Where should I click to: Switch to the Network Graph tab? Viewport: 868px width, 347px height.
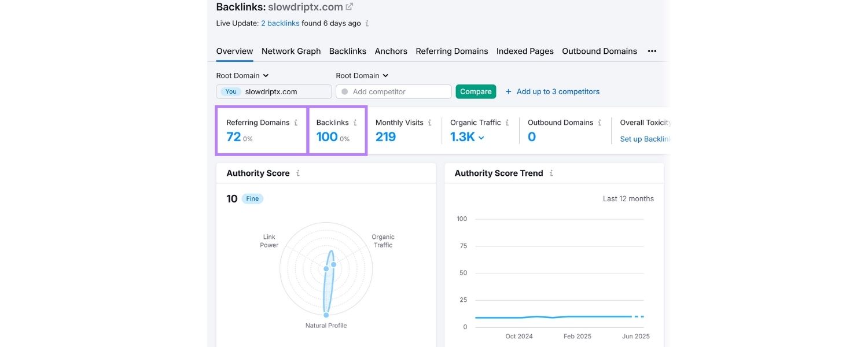(x=290, y=51)
